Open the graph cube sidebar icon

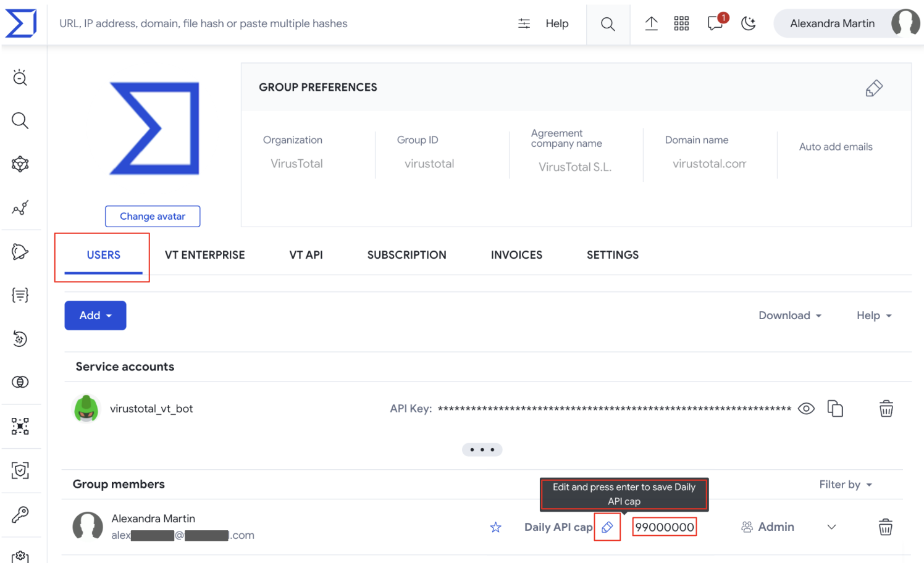(20, 164)
